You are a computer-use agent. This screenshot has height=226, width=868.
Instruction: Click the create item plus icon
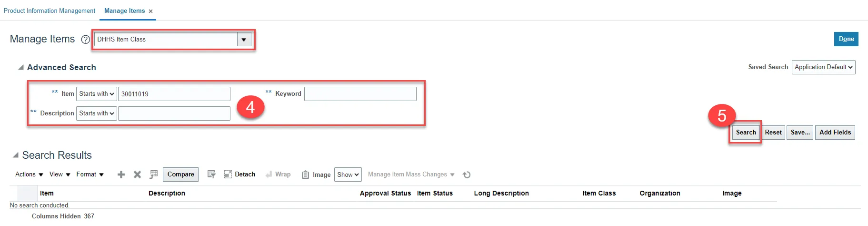click(x=121, y=175)
